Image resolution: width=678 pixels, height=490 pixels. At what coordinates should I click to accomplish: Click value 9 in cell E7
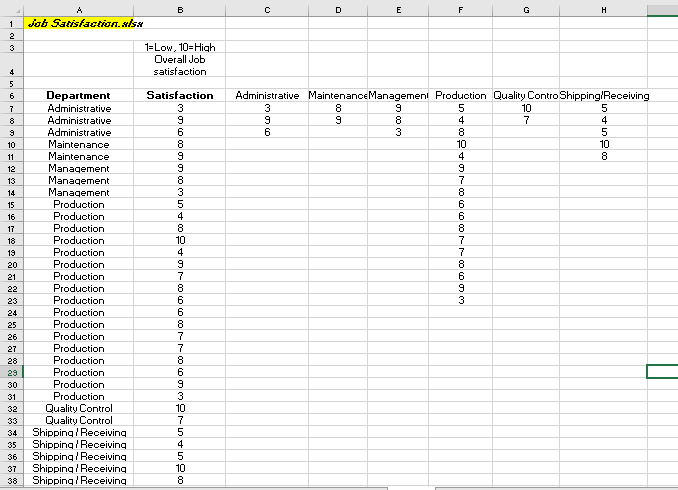(x=398, y=108)
